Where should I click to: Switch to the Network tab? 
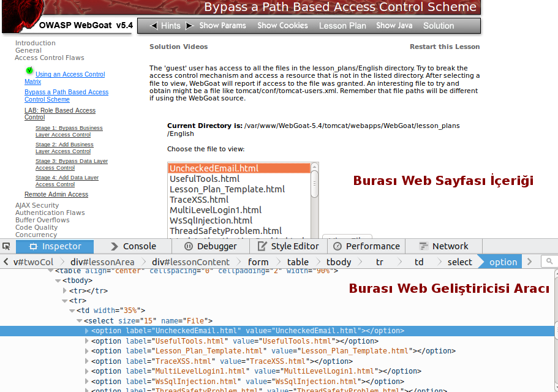(x=444, y=246)
